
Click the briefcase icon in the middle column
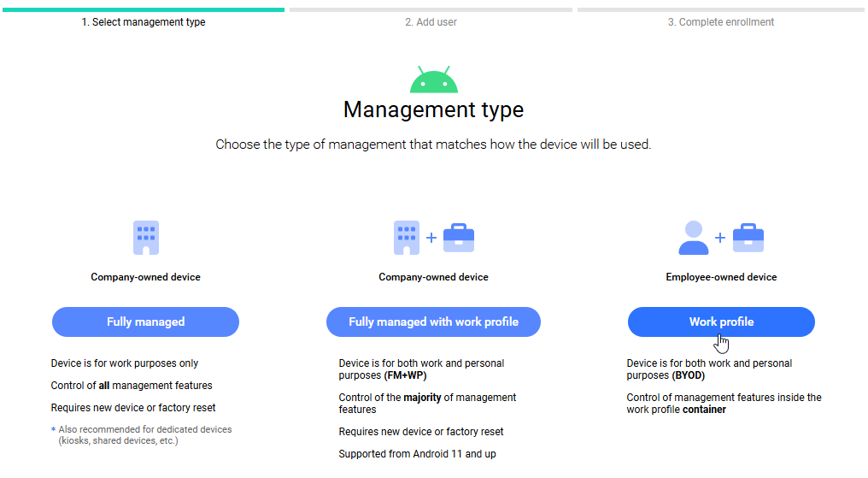click(458, 238)
